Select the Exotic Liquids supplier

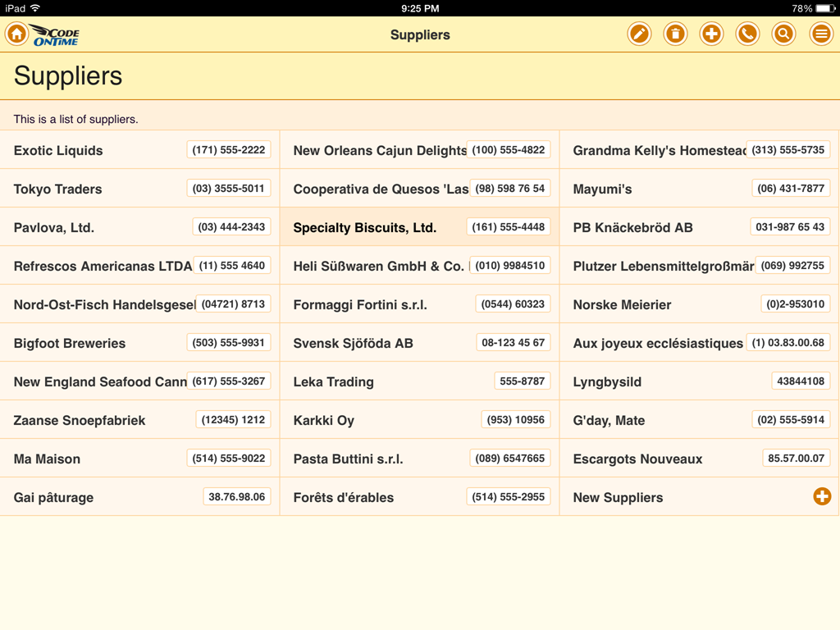(58, 150)
